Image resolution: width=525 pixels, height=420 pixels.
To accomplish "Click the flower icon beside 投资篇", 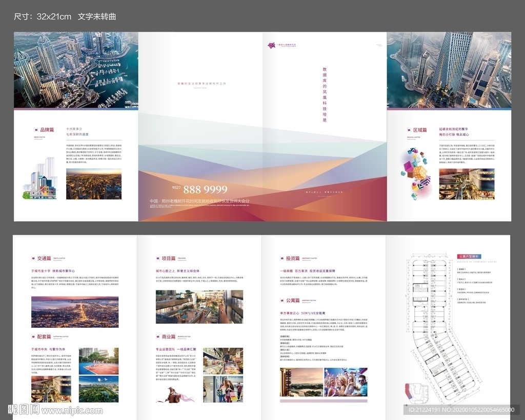I will [282, 258].
